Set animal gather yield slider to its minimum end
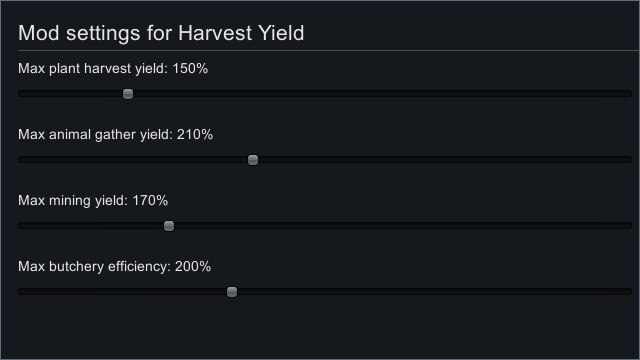640x360 pixels. click(x=20, y=160)
